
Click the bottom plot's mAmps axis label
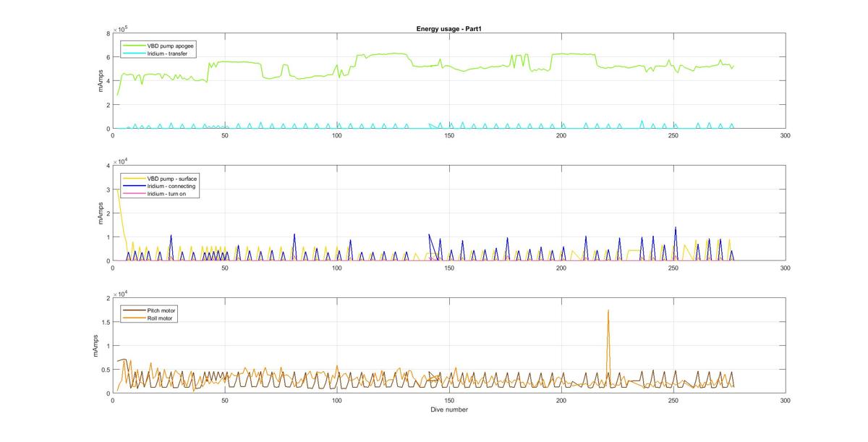(94, 346)
